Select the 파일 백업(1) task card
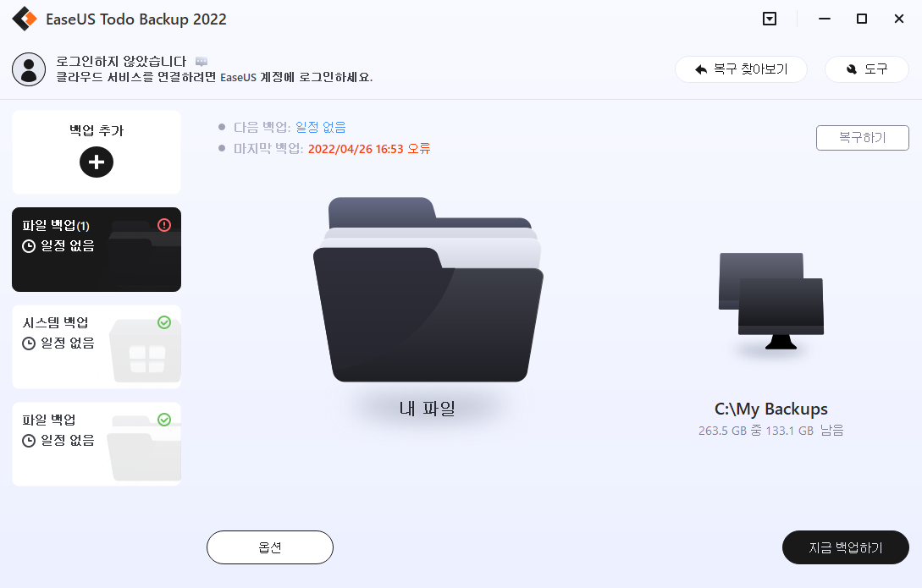The image size is (922, 588). (x=97, y=250)
